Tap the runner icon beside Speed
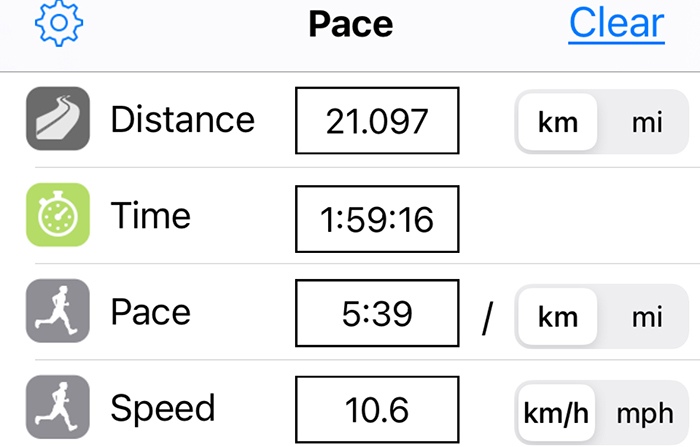The image size is (700, 447). 58,407
